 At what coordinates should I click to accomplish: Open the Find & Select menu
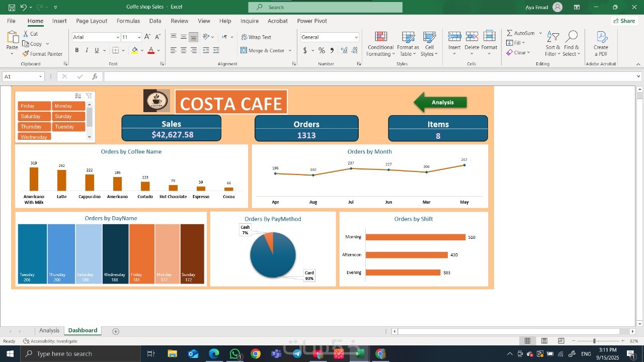coord(571,44)
